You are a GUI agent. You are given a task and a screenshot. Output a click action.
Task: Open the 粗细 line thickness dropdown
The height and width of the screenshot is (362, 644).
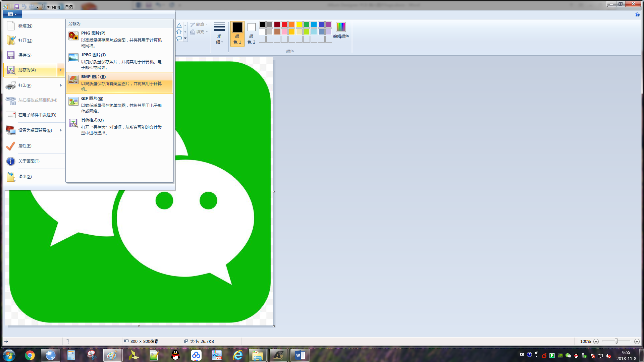[219, 34]
